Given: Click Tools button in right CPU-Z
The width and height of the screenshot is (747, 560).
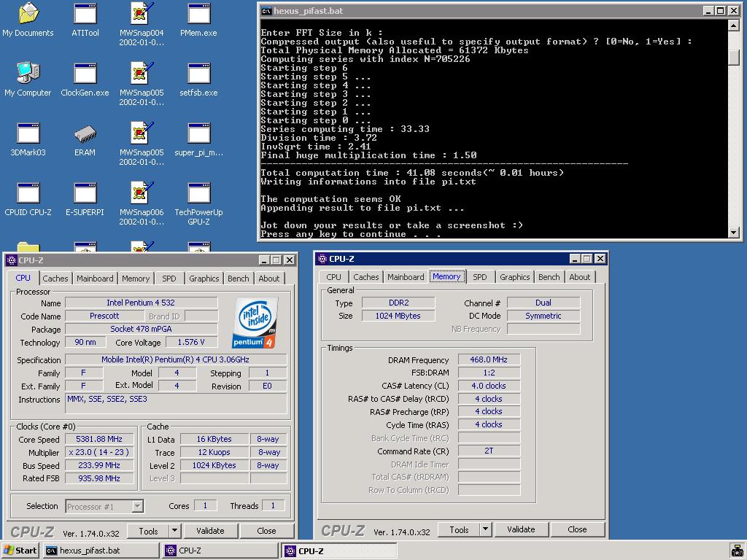Looking at the screenshot, I should (x=459, y=529).
